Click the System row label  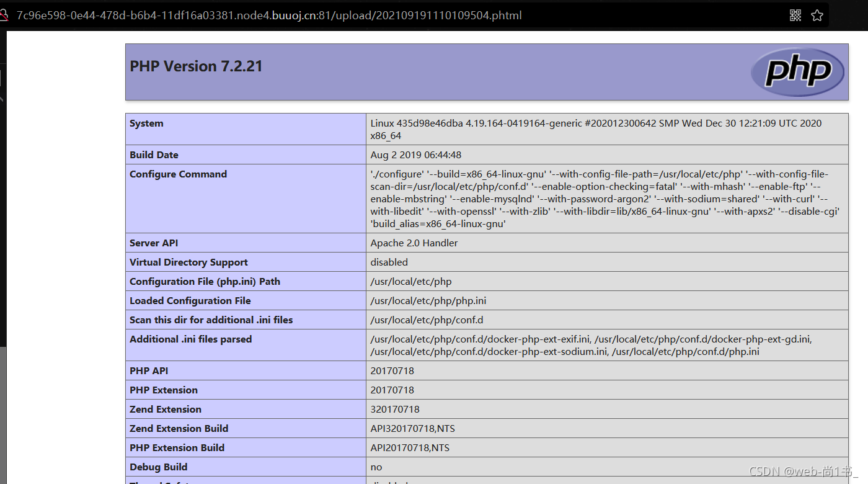coord(146,123)
